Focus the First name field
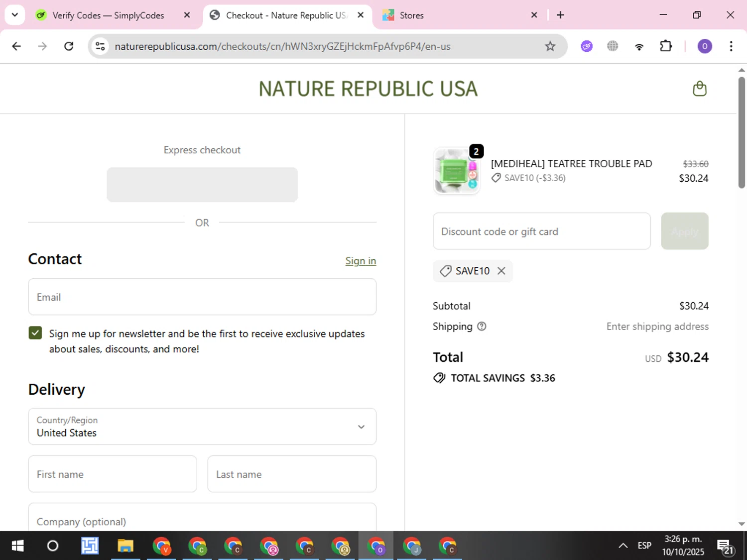 (113, 474)
